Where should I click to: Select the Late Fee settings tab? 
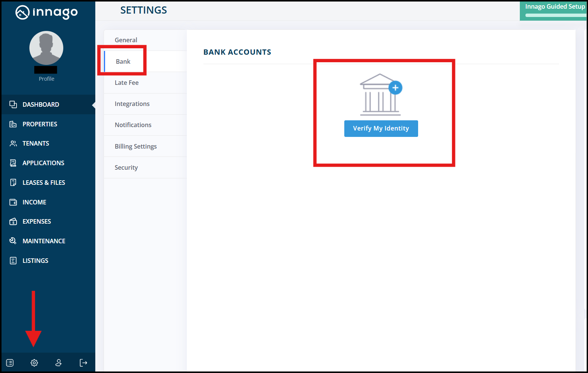[x=127, y=83]
